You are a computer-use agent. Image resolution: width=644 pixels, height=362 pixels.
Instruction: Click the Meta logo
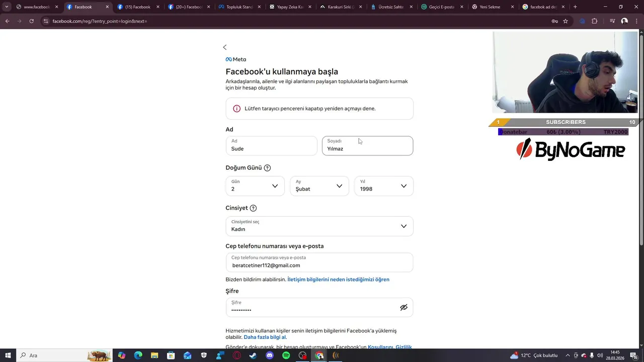click(x=236, y=59)
